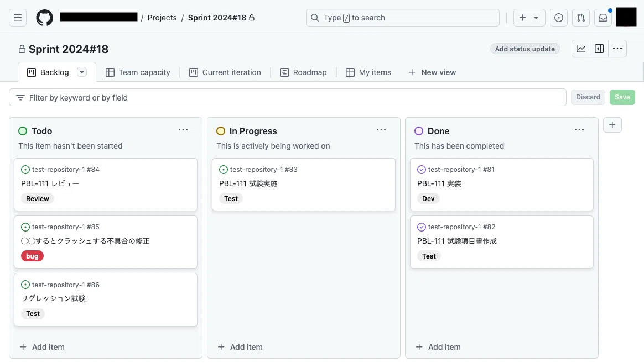This screenshot has height=363, width=644.
Task: Switch to Current iteration tab
Action: [225, 72]
